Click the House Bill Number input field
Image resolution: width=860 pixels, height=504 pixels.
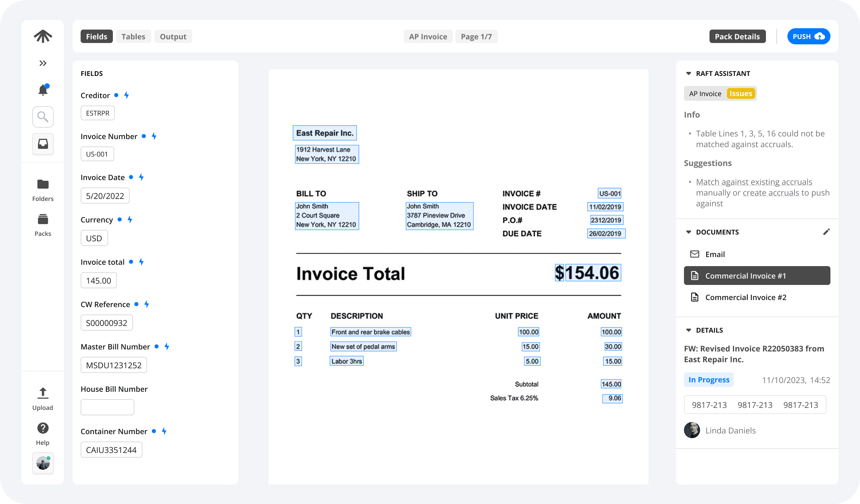click(107, 407)
